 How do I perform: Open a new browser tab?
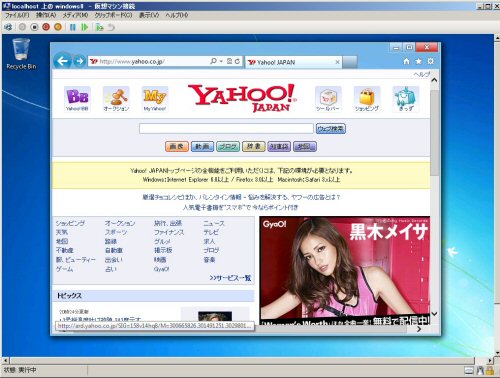point(350,62)
